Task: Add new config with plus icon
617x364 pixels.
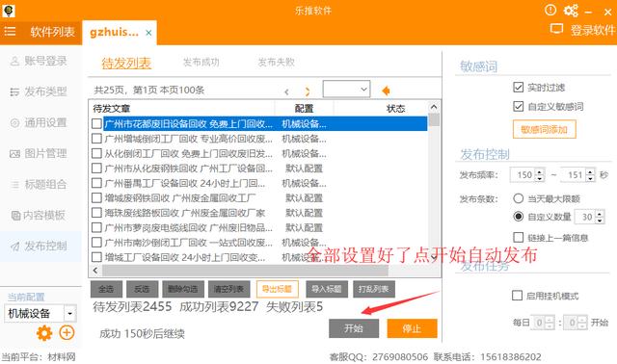Action: 67,332
